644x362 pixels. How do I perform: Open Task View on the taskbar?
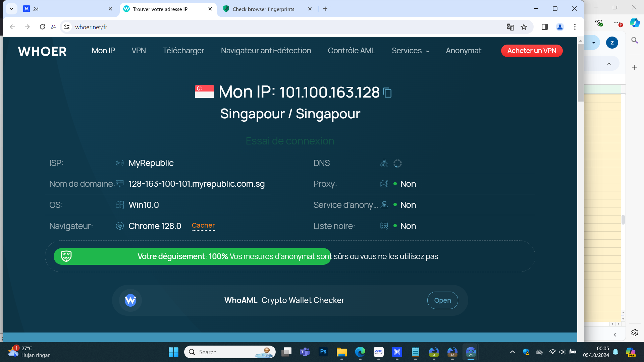click(286, 352)
